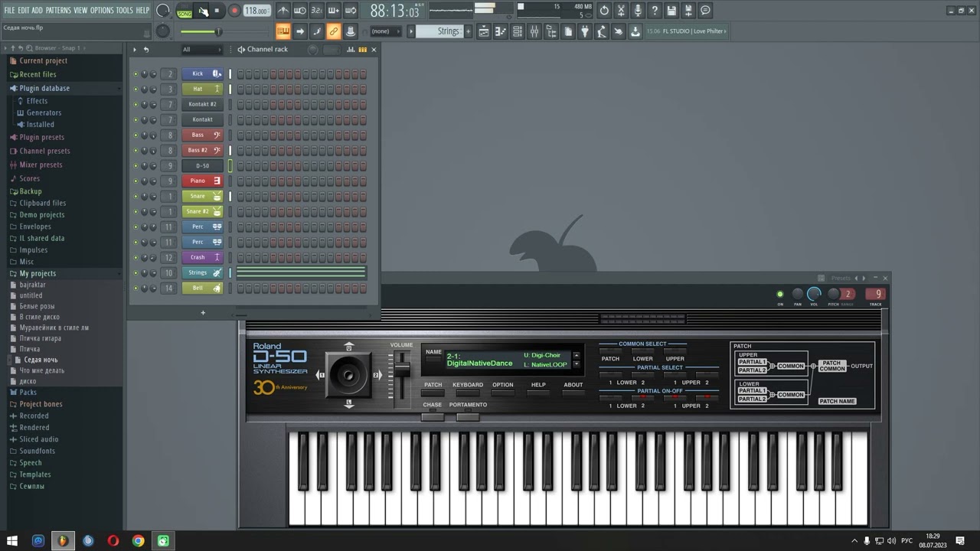Click the Bass #2 channel button
This screenshot has height=551, width=980.
[x=202, y=150]
